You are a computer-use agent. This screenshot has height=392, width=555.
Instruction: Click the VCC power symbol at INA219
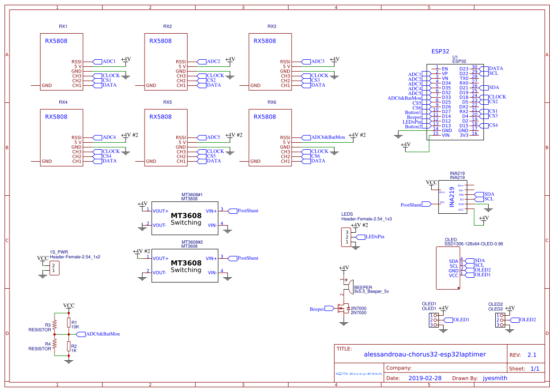431,183
